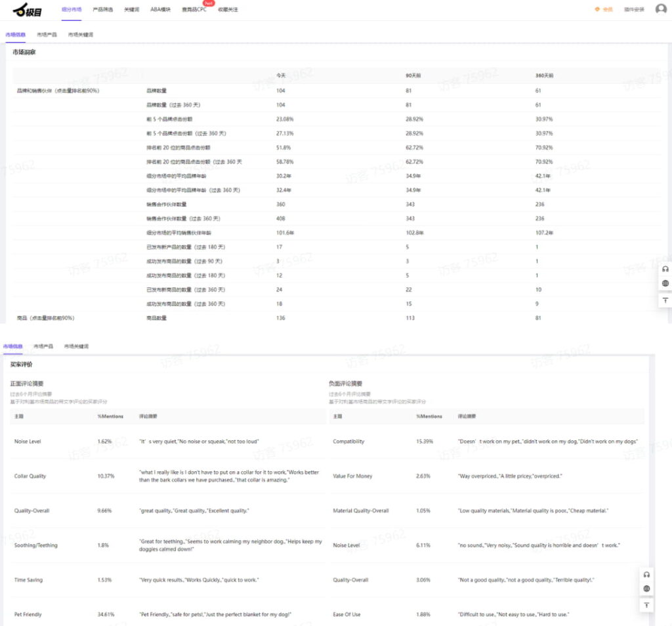
Task: Open the user avatar profile icon
Action: (660, 9)
